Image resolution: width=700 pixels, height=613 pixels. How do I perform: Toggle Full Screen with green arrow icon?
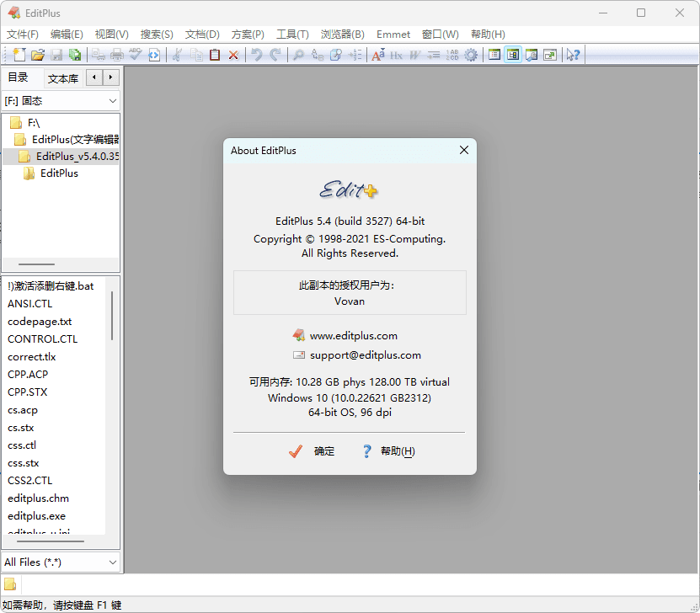click(550, 55)
